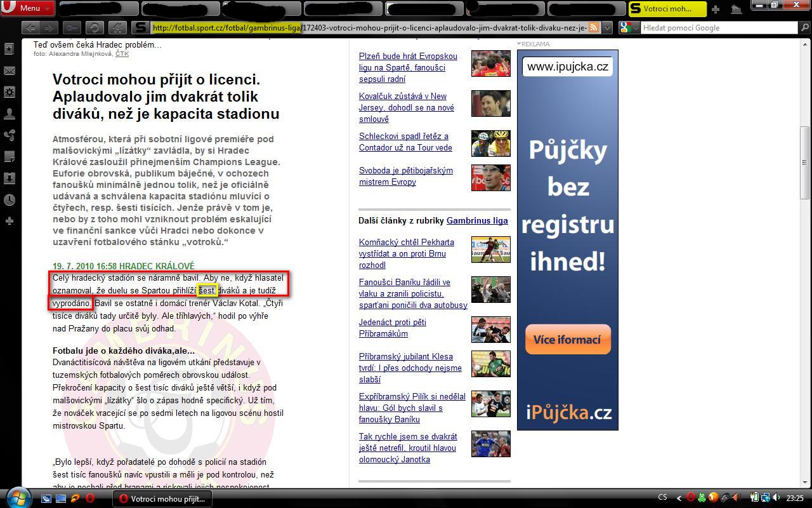Open the Gambrinus liga rubric link
This screenshot has width=812, height=508.
coord(477,220)
